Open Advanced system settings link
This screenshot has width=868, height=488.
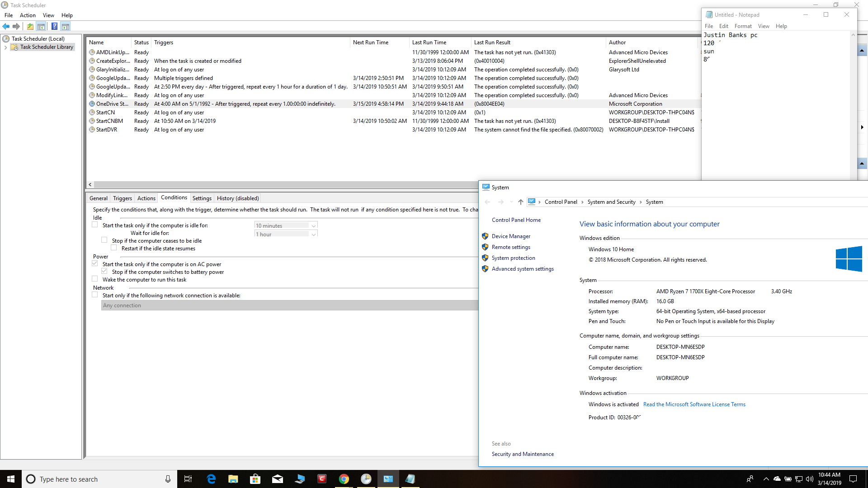523,269
